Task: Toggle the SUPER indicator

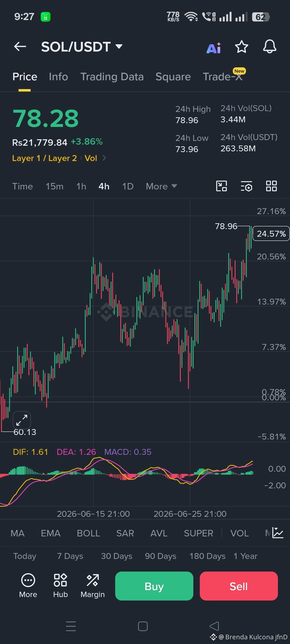Action: 198,533
